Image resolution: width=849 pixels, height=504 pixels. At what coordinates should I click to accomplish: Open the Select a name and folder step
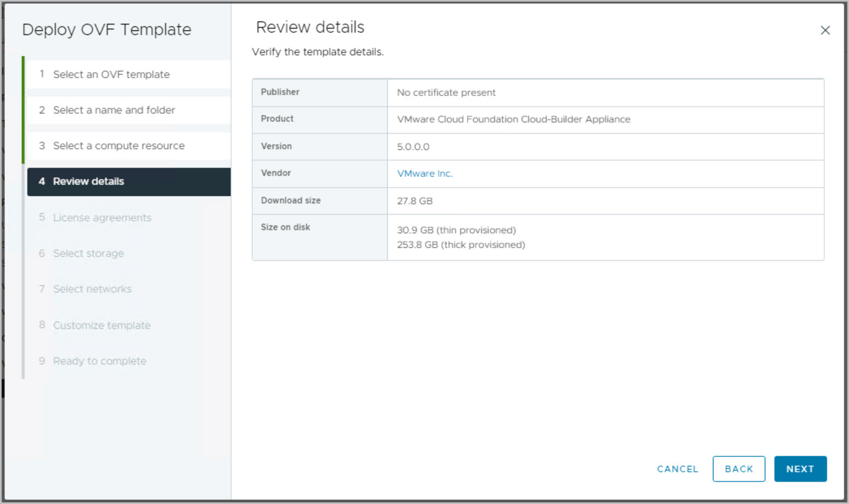114,110
